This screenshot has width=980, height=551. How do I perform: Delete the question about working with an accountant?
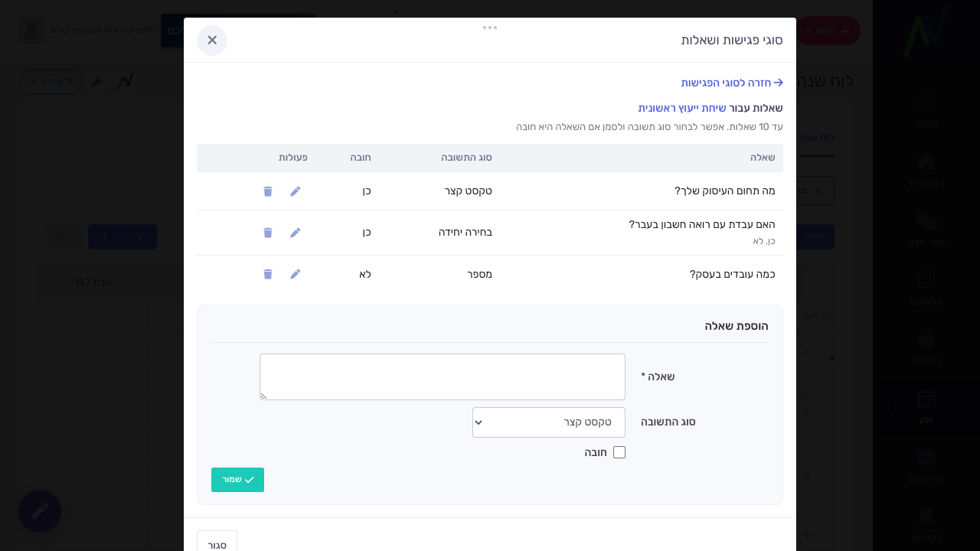coord(268,233)
